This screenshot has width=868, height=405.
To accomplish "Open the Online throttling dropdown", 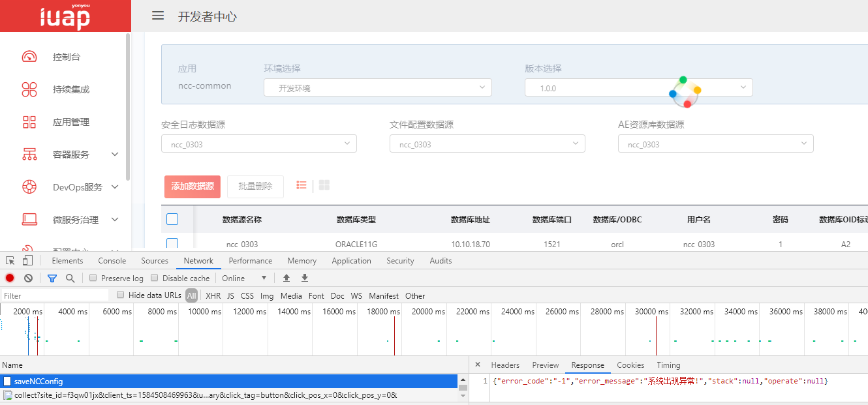I will click(x=244, y=278).
